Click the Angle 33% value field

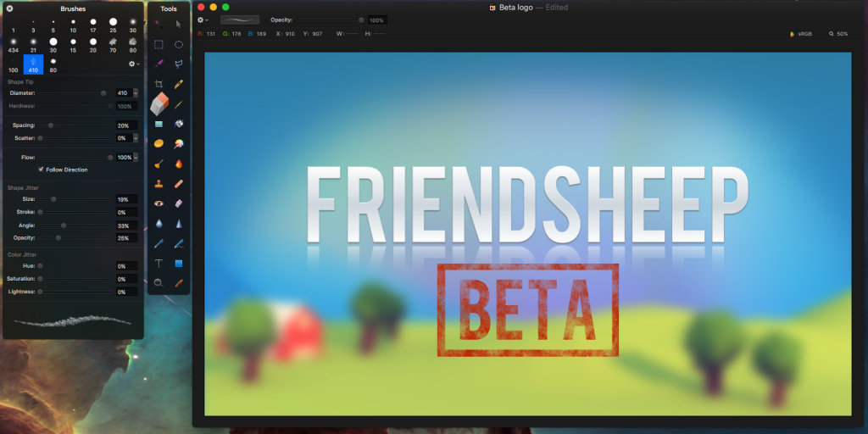pyautogui.click(x=127, y=225)
